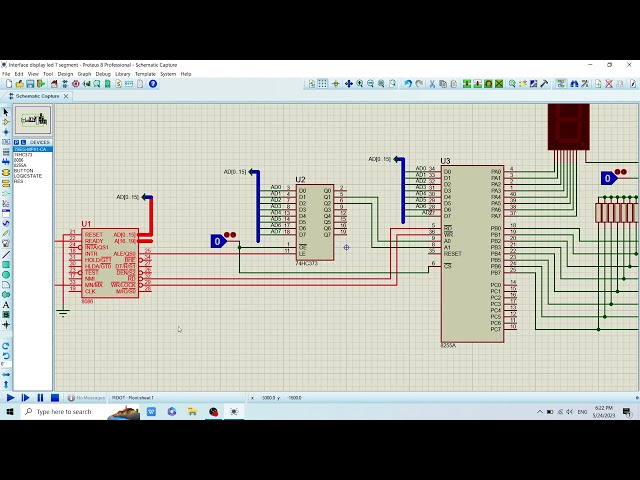Toggle the grid display icon
640x480 pixels.
coord(322,84)
